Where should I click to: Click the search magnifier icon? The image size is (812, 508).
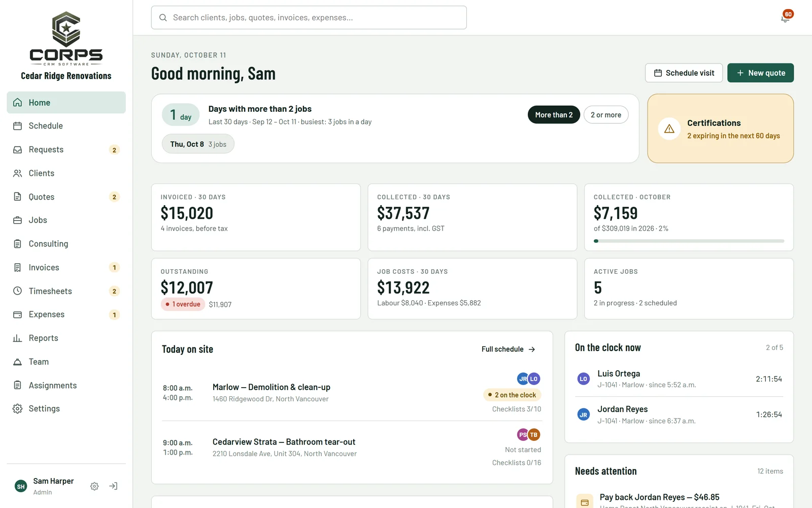pyautogui.click(x=163, y=18)
